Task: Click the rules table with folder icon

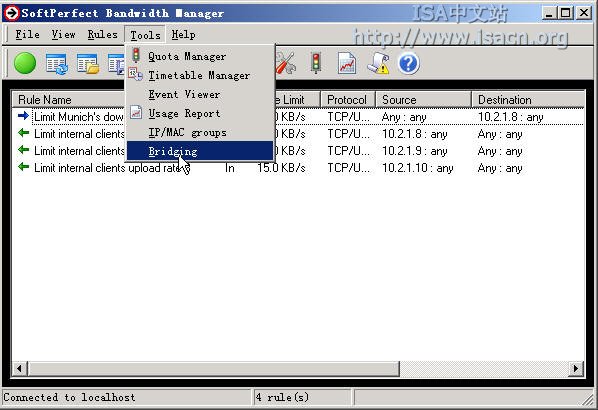Action: 88,64
